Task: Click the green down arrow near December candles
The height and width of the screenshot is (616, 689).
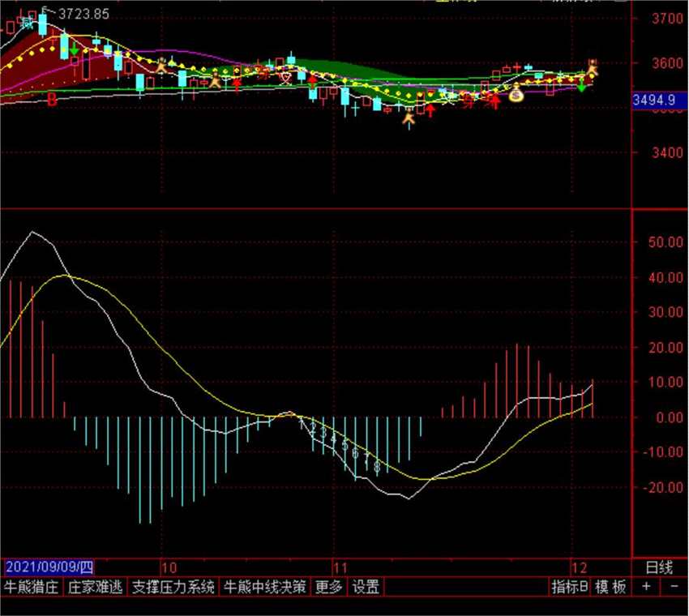Action: point(581,86)
